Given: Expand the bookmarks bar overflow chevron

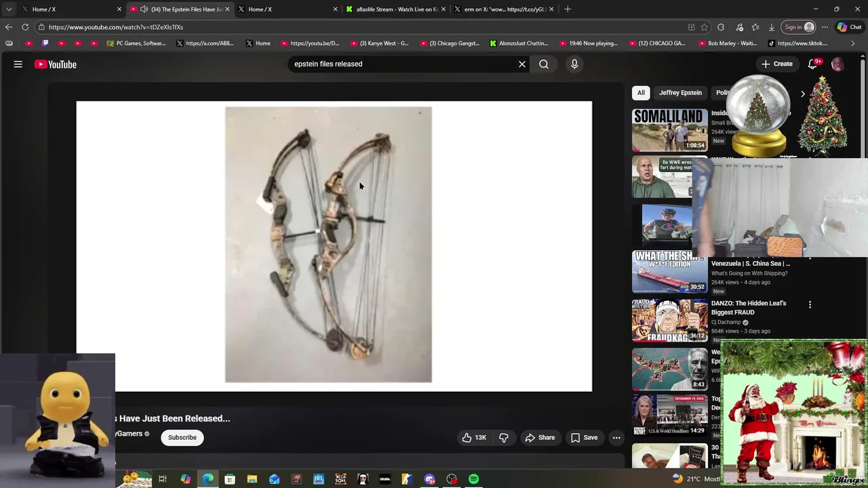Looking at the screenshot, I should click(852, 43).
